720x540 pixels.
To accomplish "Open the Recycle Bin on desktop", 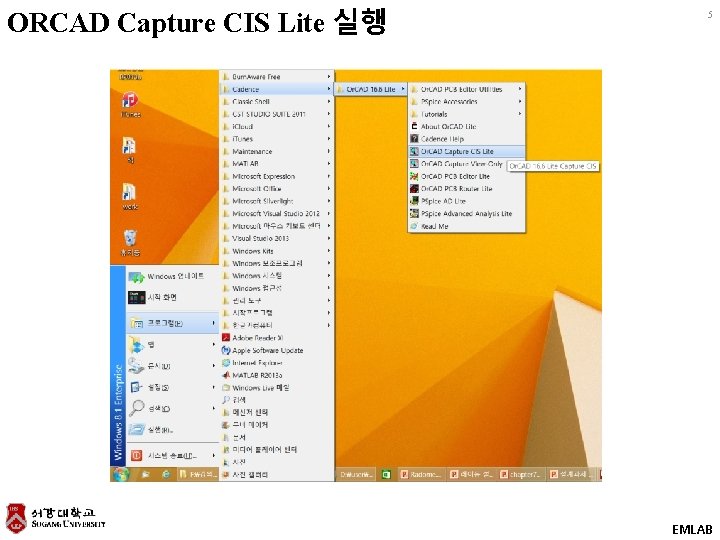I will click(x=130, y=243).
